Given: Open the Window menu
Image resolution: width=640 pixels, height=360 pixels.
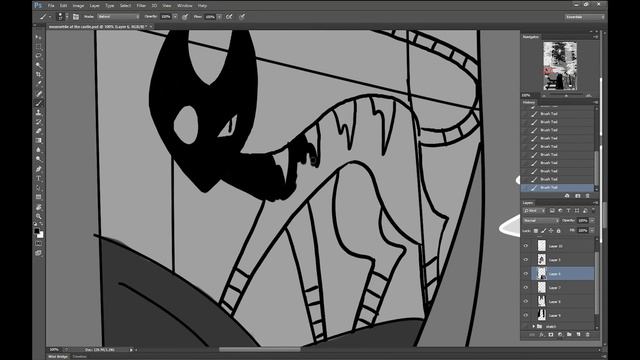Looking at the screenshot, I should (x=184, y=6).
